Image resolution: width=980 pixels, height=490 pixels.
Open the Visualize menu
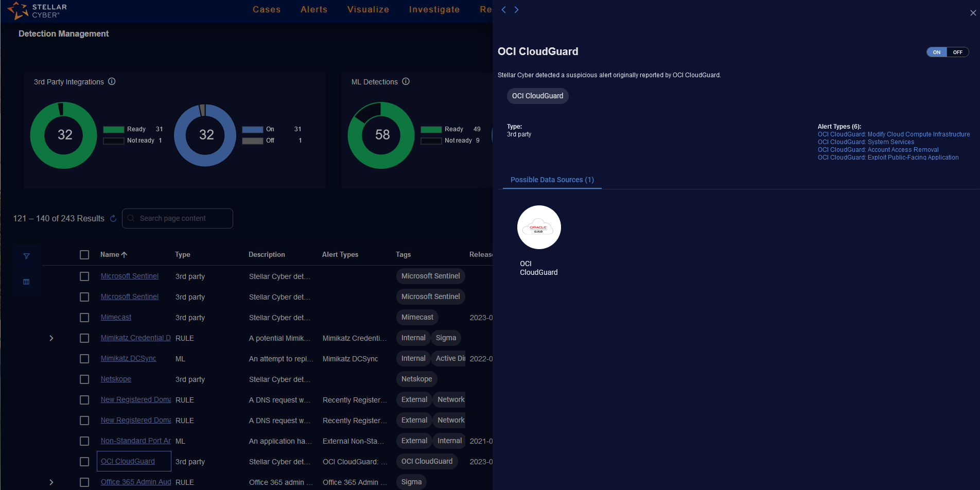(x=368, y=10)
